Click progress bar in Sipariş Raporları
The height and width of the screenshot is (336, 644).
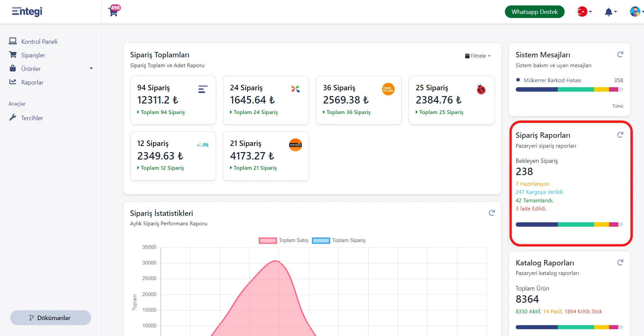click(569, 224)
